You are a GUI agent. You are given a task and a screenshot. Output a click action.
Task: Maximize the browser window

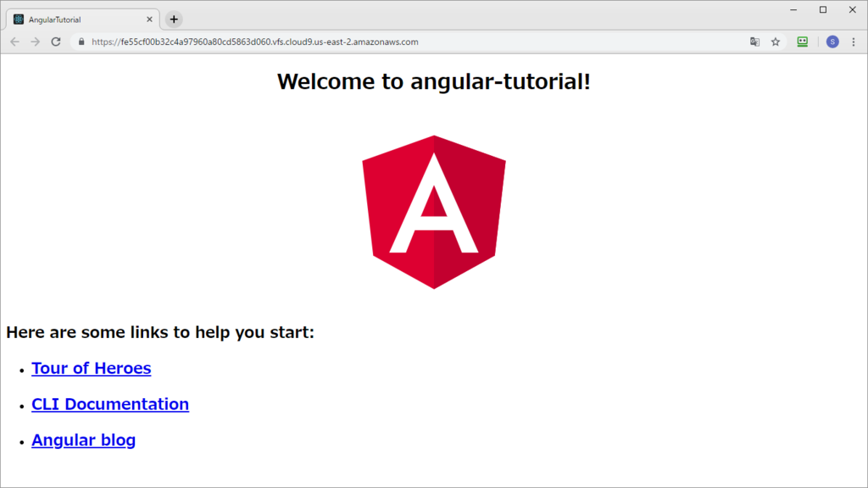(823, 9)
